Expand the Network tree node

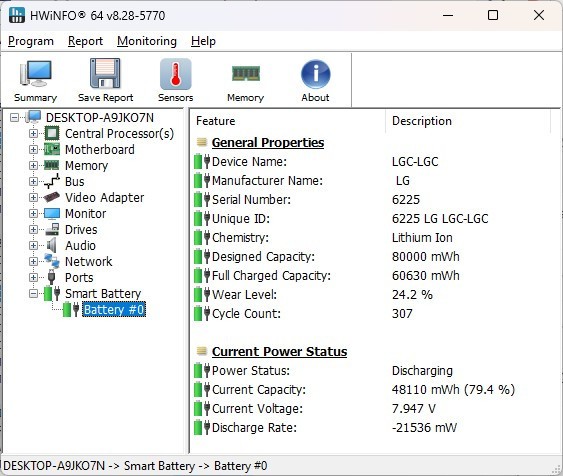coord(33,261)
